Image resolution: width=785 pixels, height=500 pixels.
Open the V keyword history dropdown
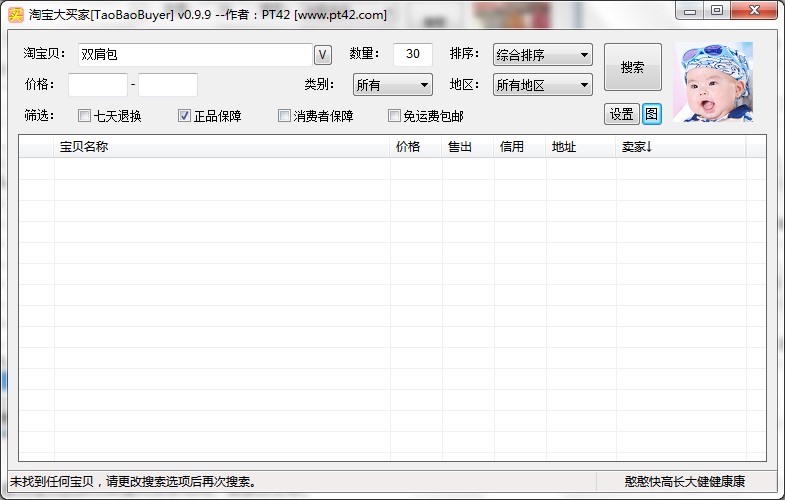pos(323,55)
